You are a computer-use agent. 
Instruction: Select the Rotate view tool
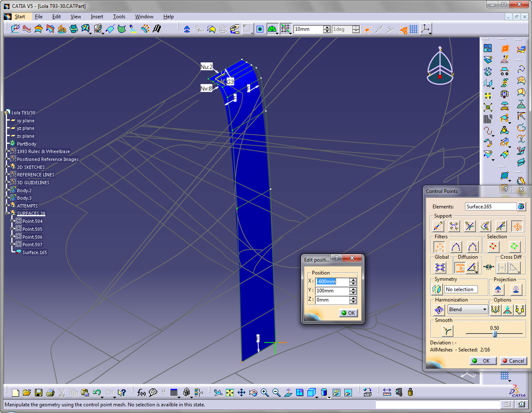click(x=253, y=392)
